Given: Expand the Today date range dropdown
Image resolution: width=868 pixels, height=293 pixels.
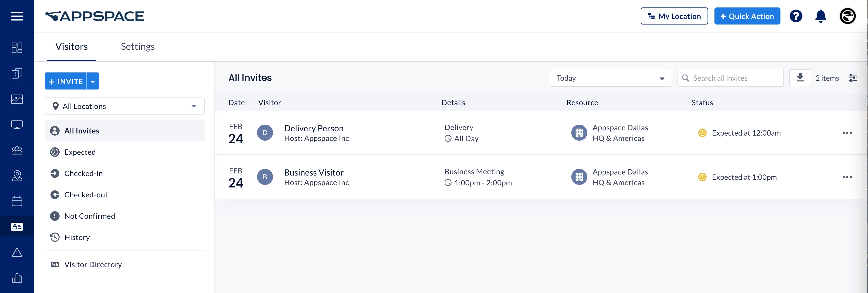Looking at the screenshot, I should pyautogui.click(x=610, y=78).
